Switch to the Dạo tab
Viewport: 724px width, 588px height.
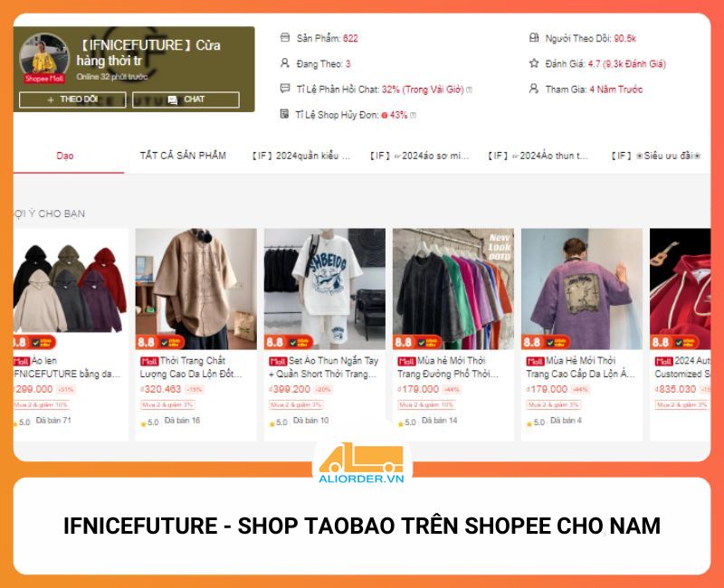click(65, 156)
